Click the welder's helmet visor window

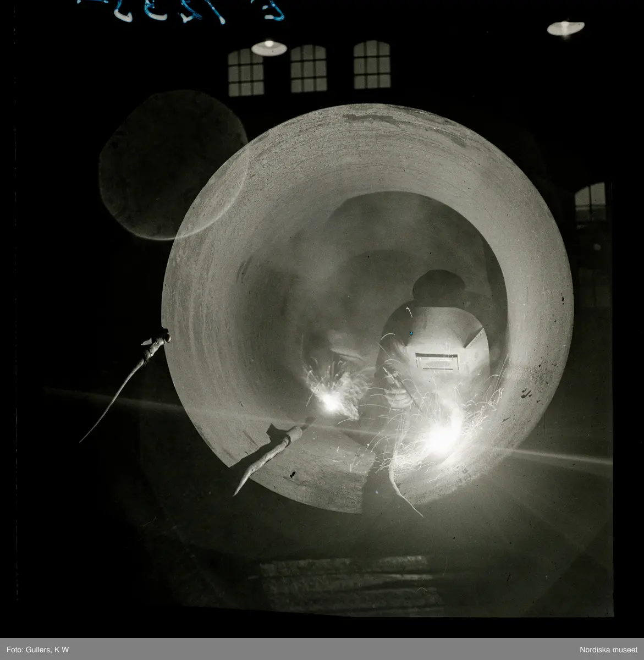tap(437, 360)
